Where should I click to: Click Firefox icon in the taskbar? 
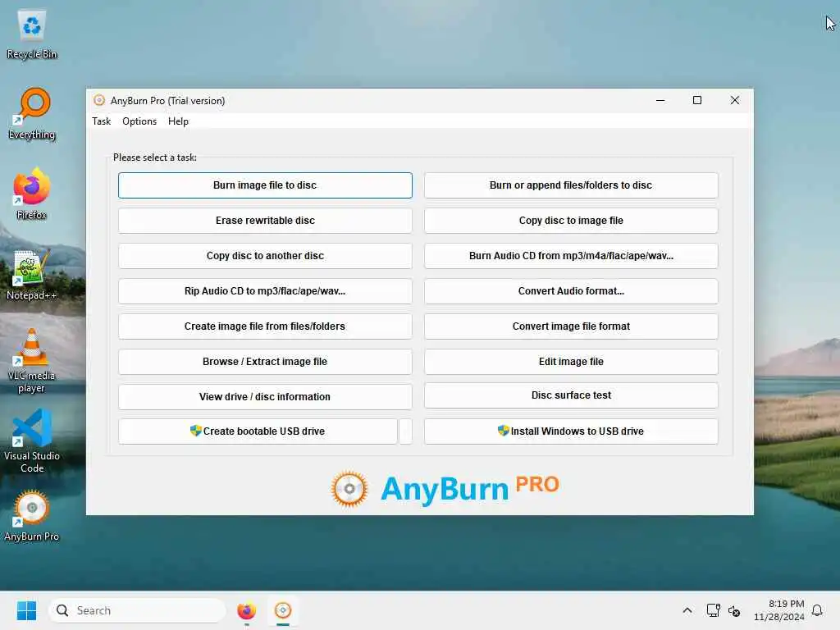click(246, 610)
